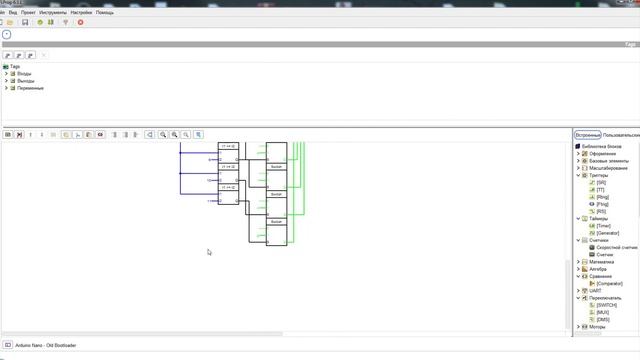Select the [Comparator] block

[609, 284]
